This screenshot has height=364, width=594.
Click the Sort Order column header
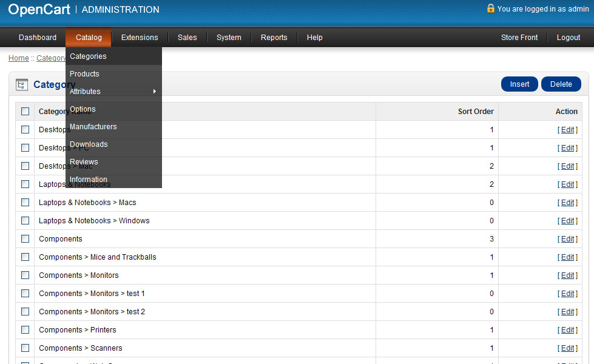pos(475,112)
